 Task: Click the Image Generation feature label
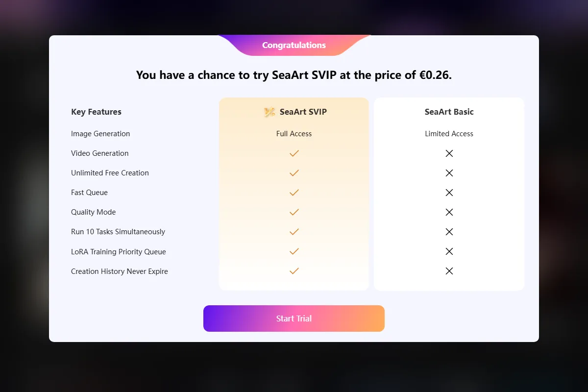pos(100,134)
